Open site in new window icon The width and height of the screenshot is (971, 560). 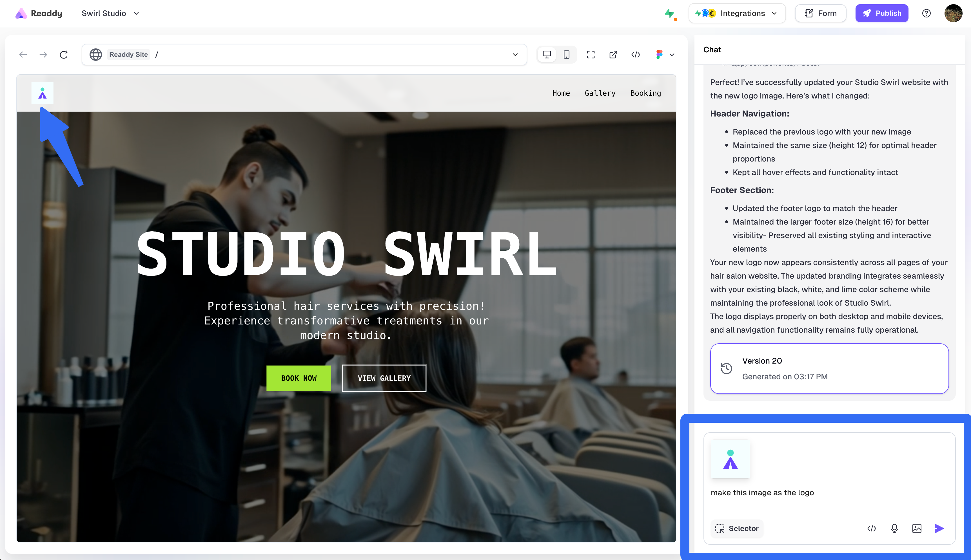coord(613,55)
